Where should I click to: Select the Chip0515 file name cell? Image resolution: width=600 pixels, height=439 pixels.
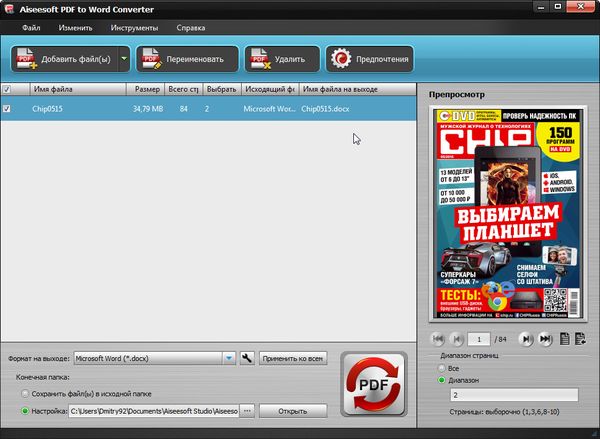tap(47, 109)
